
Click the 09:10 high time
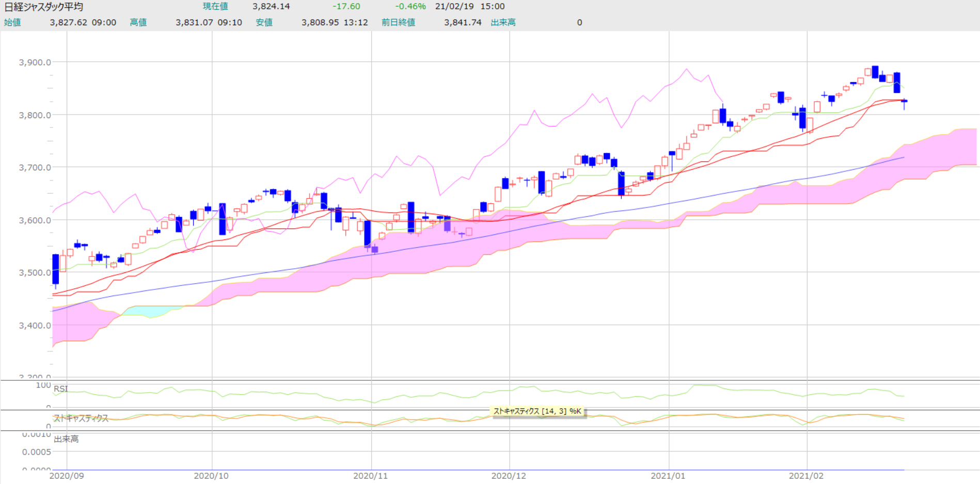[x=230, y=22]
